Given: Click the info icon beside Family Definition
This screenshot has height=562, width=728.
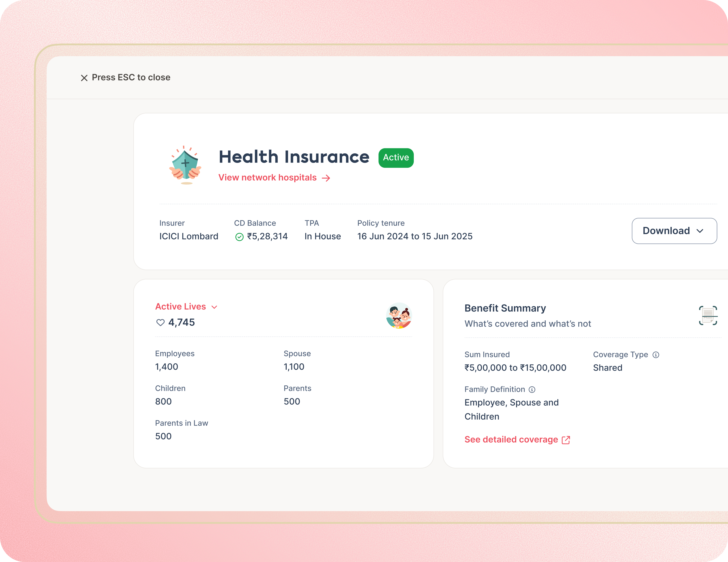Looking at the screenshot, I should click(x=532, y=389).
